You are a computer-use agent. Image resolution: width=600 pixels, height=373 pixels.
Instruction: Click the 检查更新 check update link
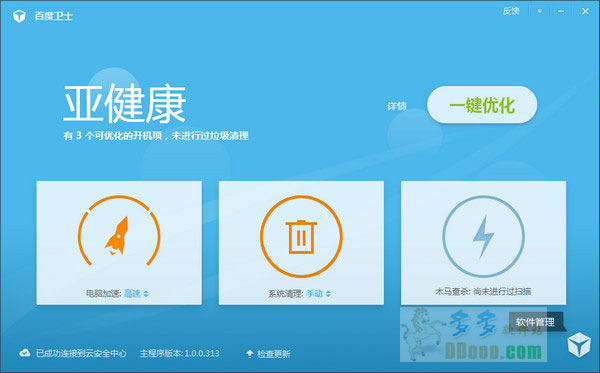point(274,354)
